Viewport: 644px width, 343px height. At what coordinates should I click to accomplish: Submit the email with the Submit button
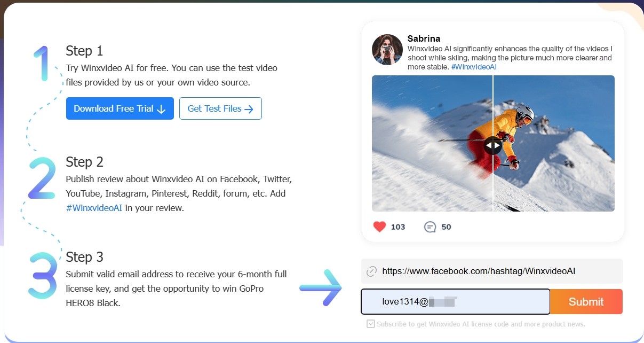coord(586,302)
